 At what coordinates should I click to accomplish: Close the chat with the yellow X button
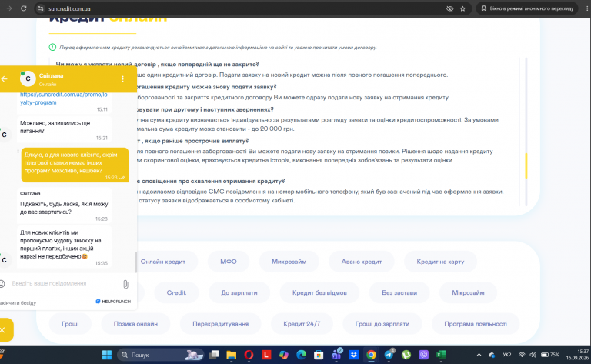coord(4,330)
